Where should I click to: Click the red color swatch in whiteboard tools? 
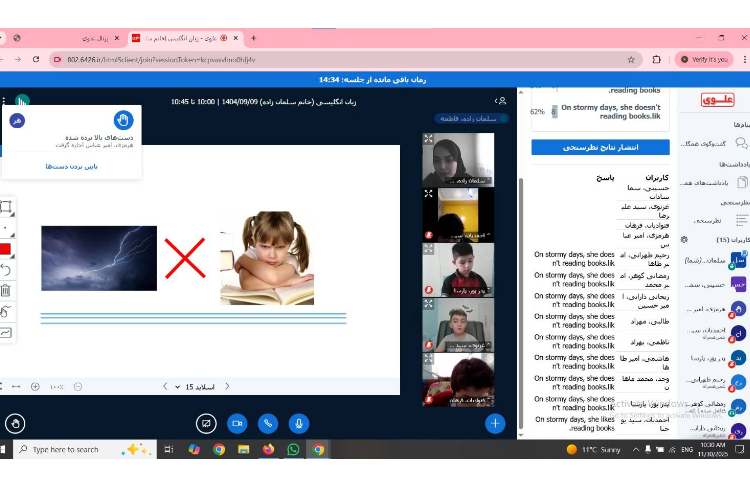(x=6, y=249)
